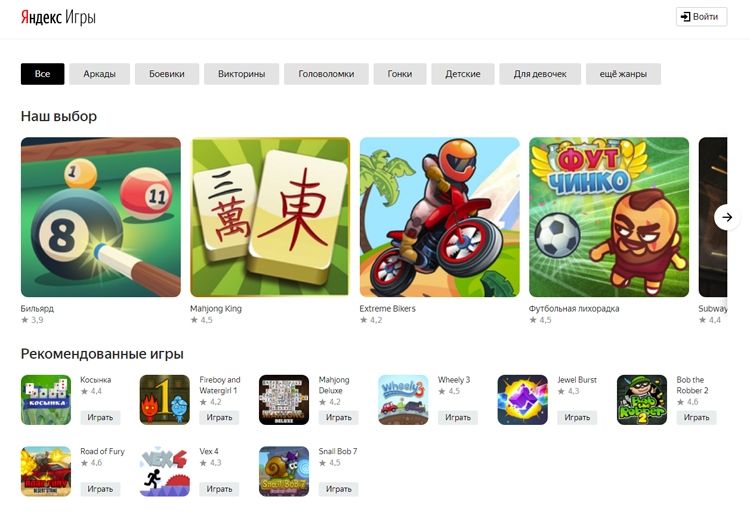Screen dimensions: 750x521
Task: Open the Fireboy and Watergirl 1 icon
Action: pyautogui.click(x=165, y=399)
